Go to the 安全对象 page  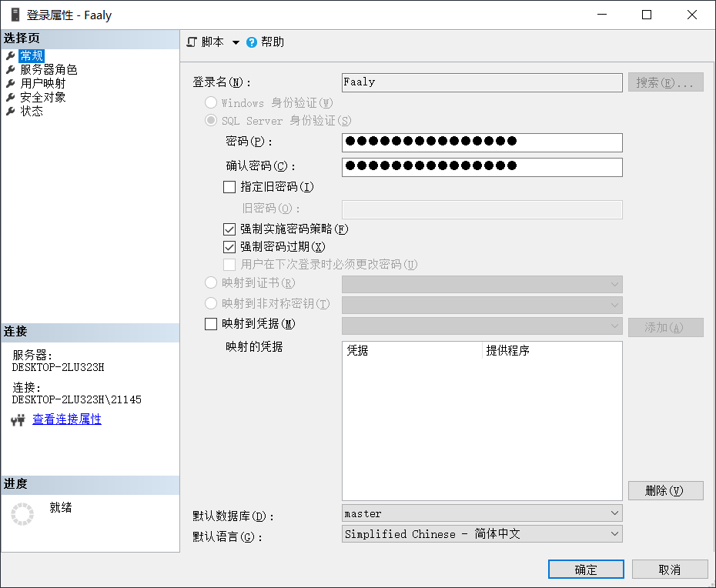click(43, 97)
